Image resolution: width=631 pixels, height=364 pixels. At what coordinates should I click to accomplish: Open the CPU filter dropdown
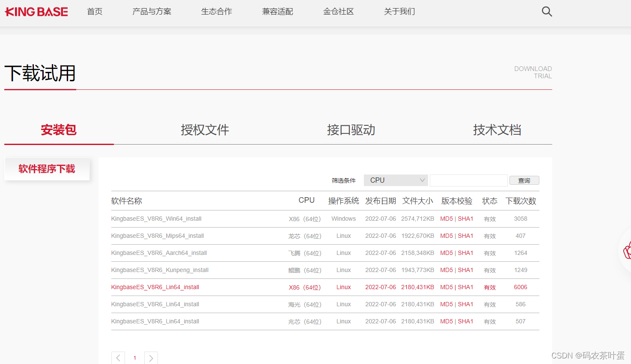click(x=396, y=180)
